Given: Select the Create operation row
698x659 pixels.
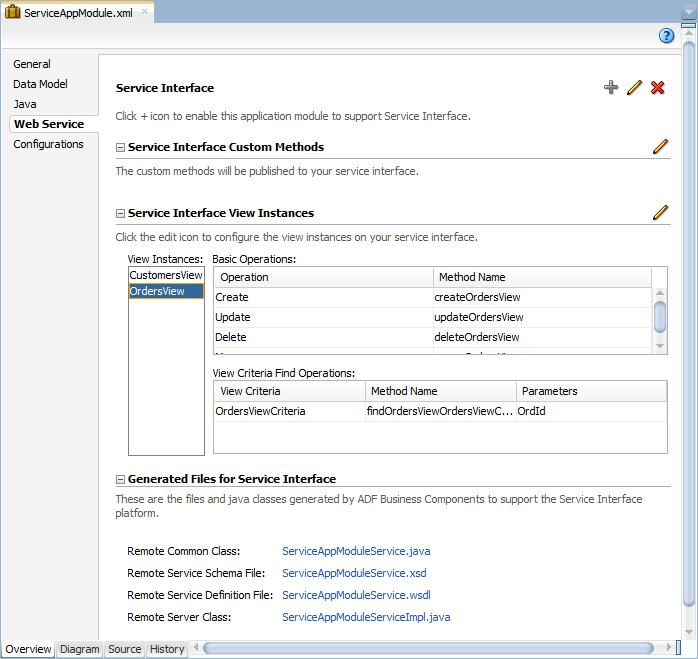Looking at the screenshot, I should [433, 297].
